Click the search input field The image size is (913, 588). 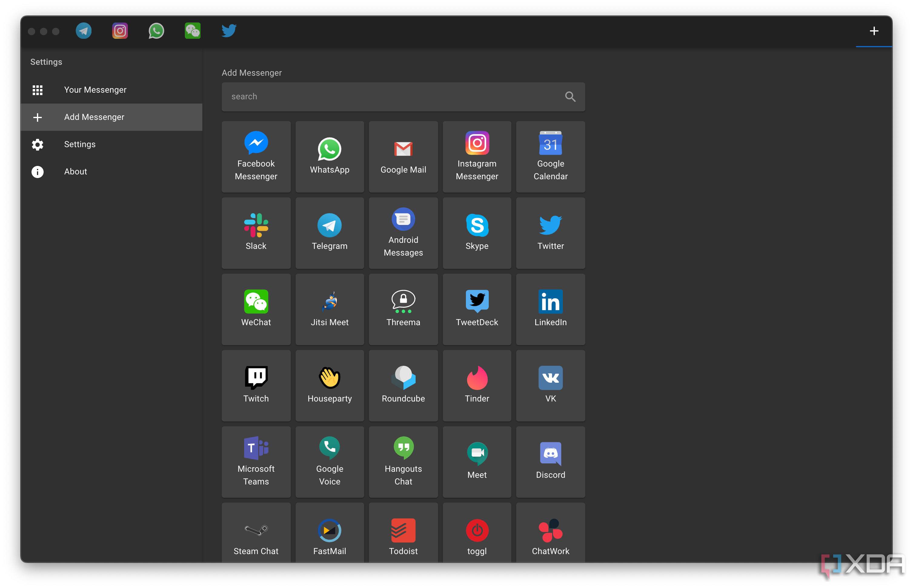(403, 96)
